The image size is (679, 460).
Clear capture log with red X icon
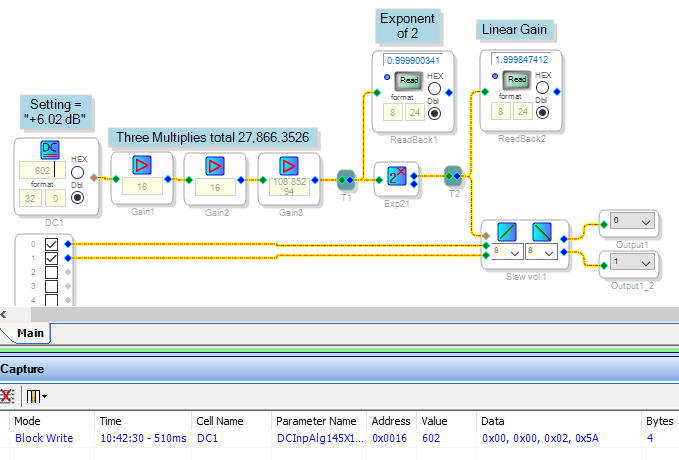(6, 396)
